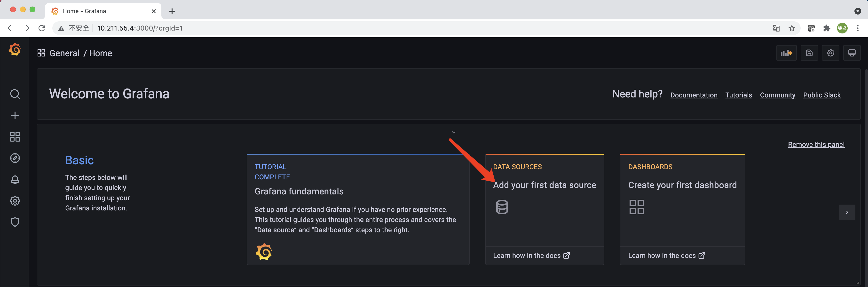Cycle view mode with monitor icon
The width and height of the screenshot is (868, 287).
(x=852, y=53)
